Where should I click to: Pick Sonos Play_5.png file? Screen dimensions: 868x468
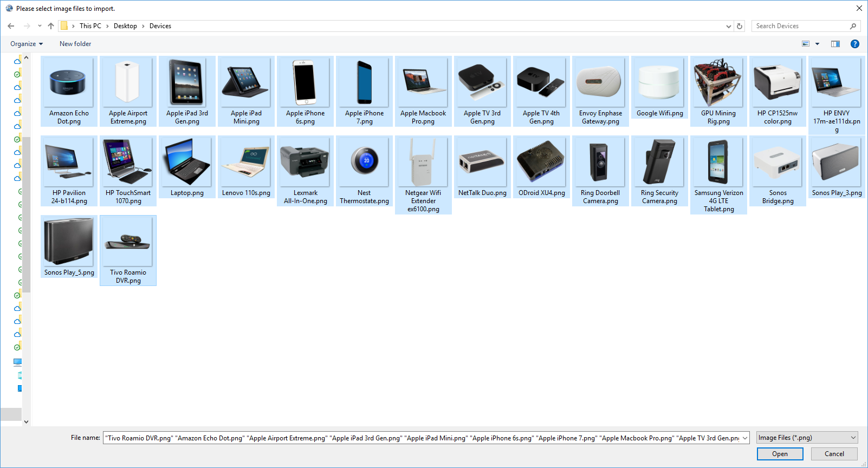(x=69, y=246)
